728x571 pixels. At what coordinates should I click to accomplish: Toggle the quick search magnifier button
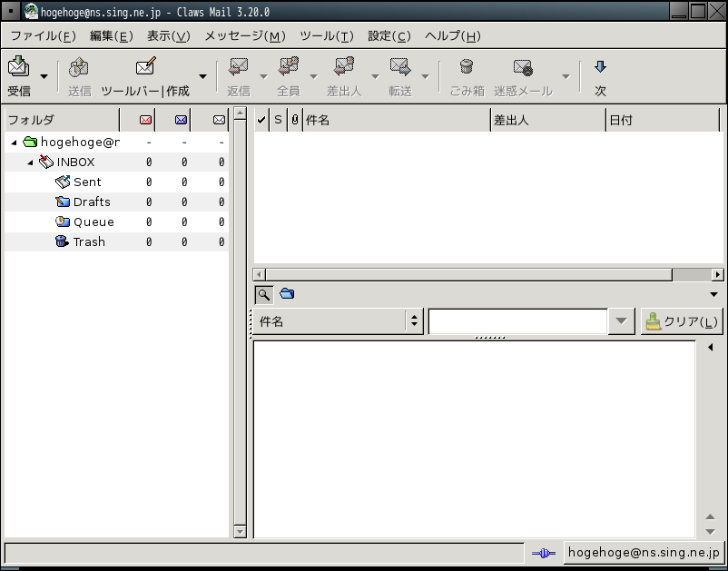pyautogui.click(x=262, y=293)
